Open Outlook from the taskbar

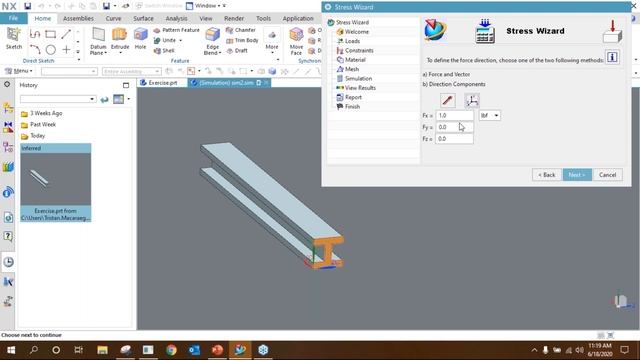pyautogui.click(x=194, y=350)
